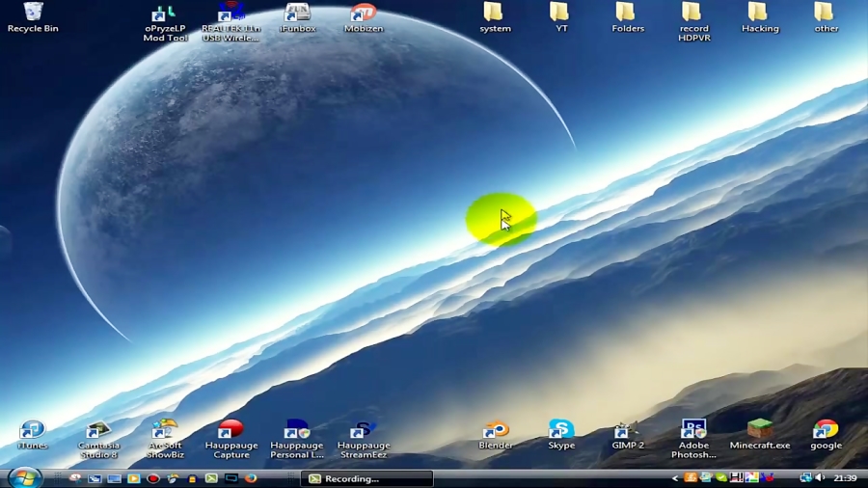Open the volume speaker tray icon
The image size is (868, 488).
pyautogui.click(x=820, y=478)
